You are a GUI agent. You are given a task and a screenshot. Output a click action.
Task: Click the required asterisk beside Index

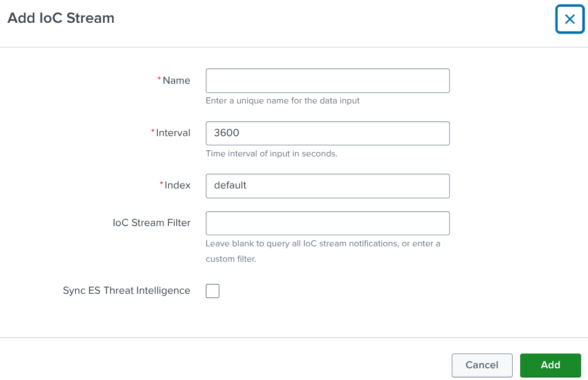pyautogui.click(x=161, y=184)
